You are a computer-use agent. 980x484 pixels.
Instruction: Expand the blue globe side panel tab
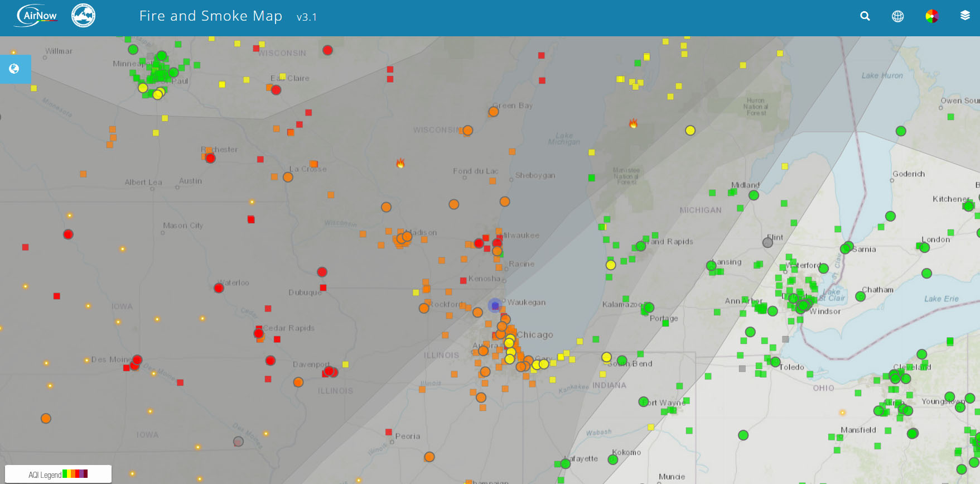pos(15,69)
